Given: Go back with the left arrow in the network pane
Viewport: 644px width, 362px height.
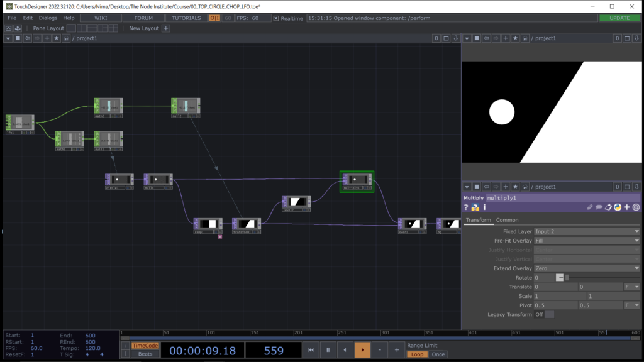Looking at the screenshot, I should click(28, 38).
